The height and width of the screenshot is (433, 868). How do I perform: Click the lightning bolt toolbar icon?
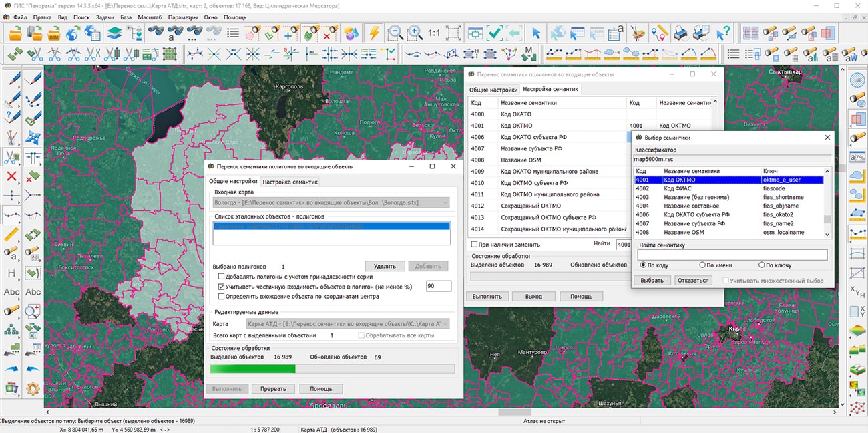point(374,33)
